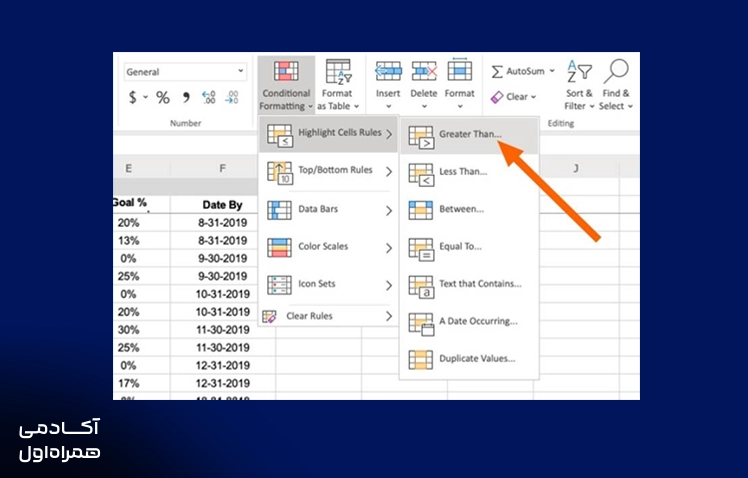
Task: Click the Conditional Formatting icon
Action: click(x=286, y=71)
